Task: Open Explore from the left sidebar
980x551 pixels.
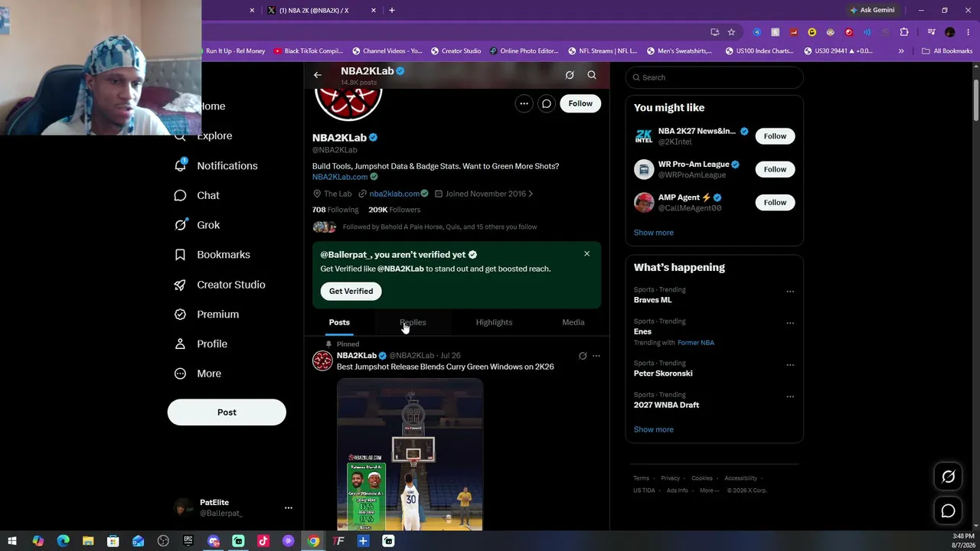Action: point(214,135)
